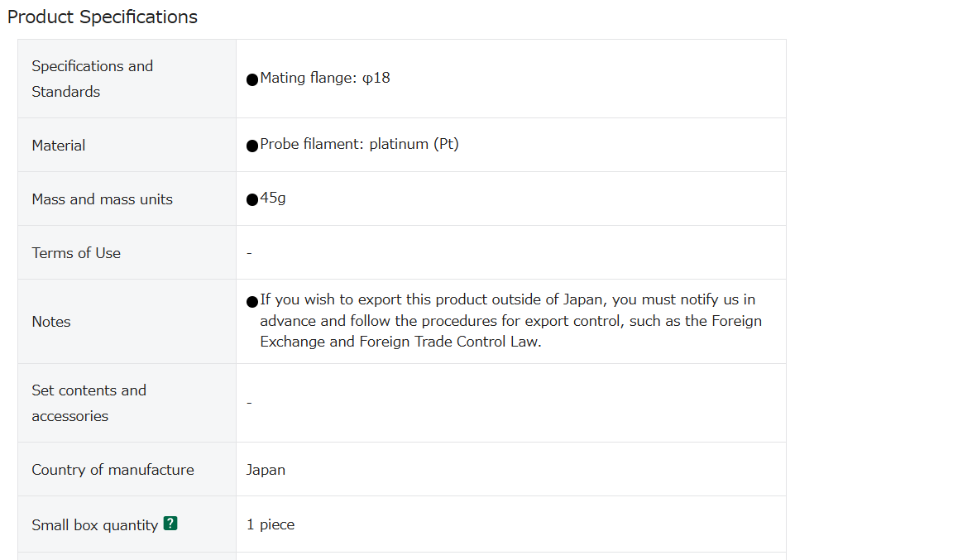This screenshot has height=560, width=953.
Task: Click the bullet before Probe filament
Action: (252, 146)
